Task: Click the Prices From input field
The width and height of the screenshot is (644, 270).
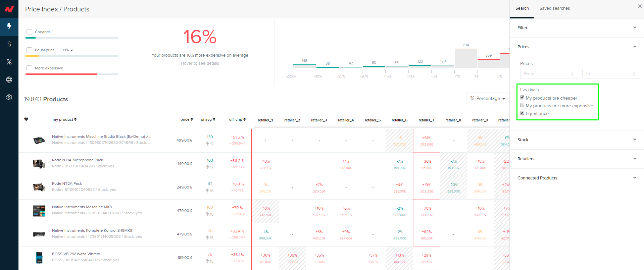Action: click(x=549, y=74)
